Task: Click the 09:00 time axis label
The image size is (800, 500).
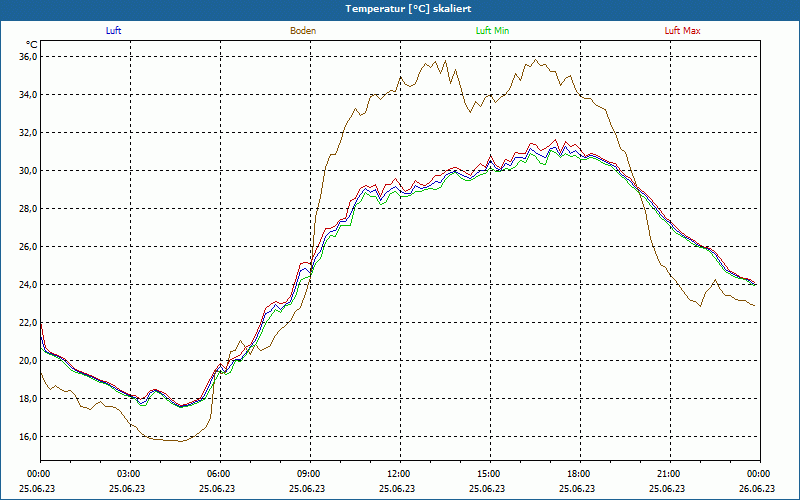Action: click(x=310, y=474)
